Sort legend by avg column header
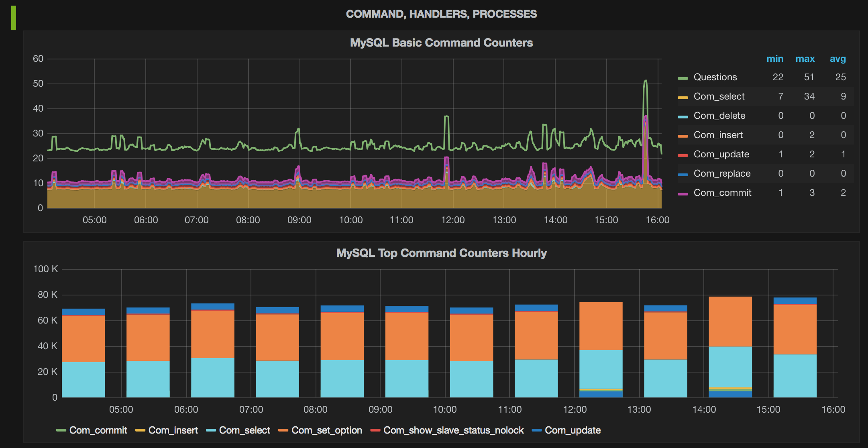The image size is (868, 448). [x=837, y=59]
